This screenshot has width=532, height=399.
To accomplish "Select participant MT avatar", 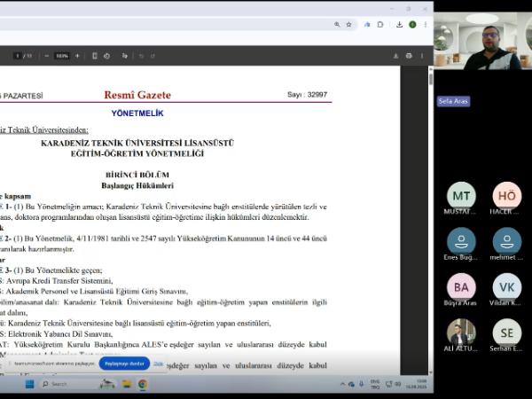I will click(x=461, y=196).
